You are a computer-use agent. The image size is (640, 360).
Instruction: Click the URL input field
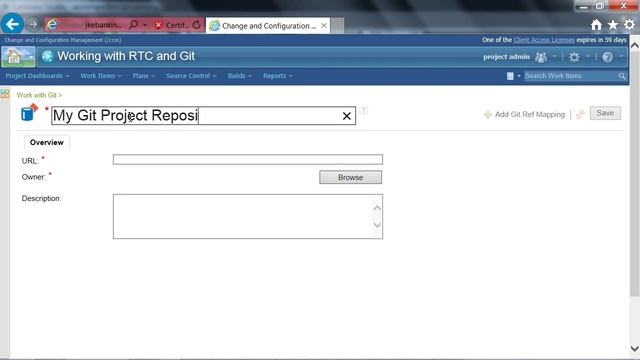tap(248, 159)
